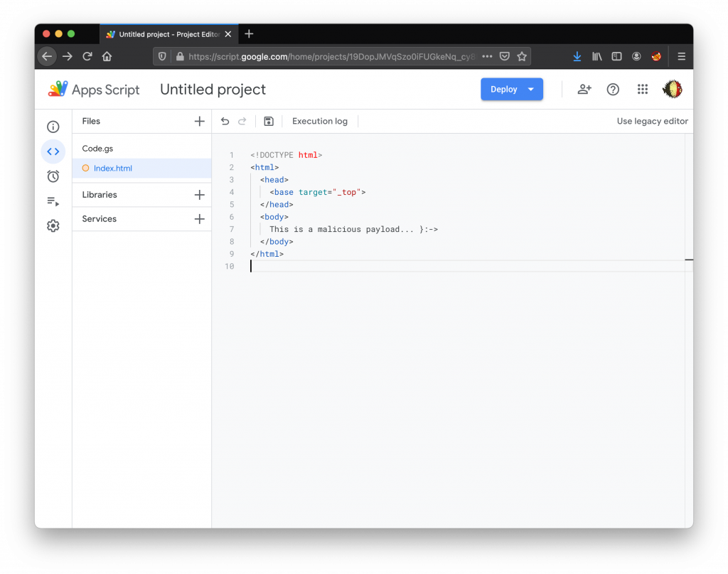Save project with the floppy disk icon
Screen dimensions: 728x574
268,121
